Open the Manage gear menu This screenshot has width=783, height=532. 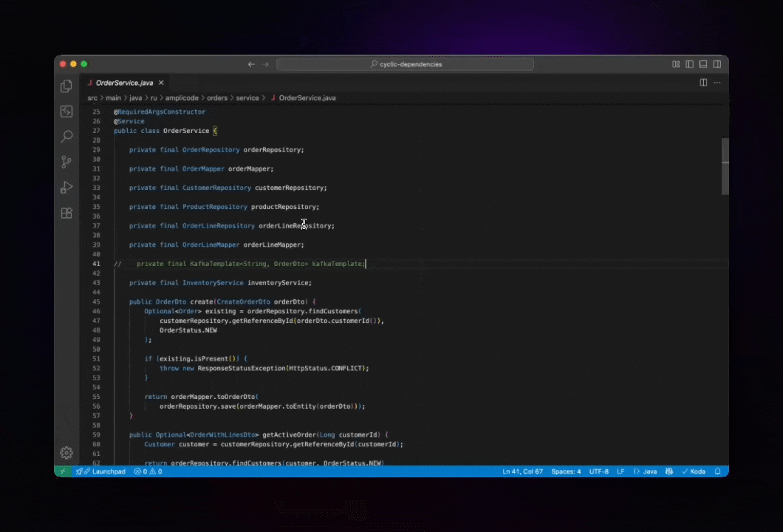click(x=66, y=452)
